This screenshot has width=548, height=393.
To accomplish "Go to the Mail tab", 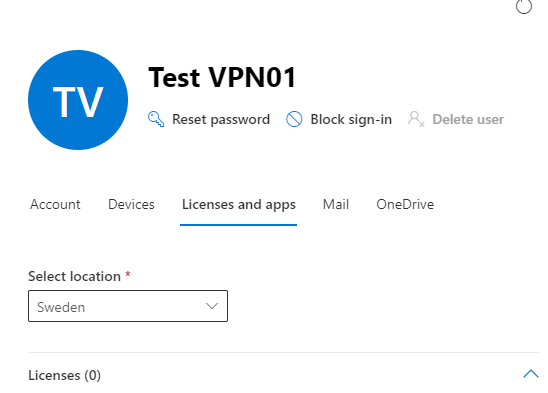I will coord(336,204).
